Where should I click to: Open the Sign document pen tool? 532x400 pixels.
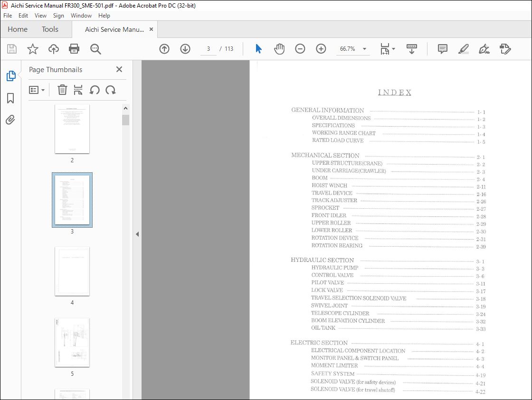click(484, 49)
